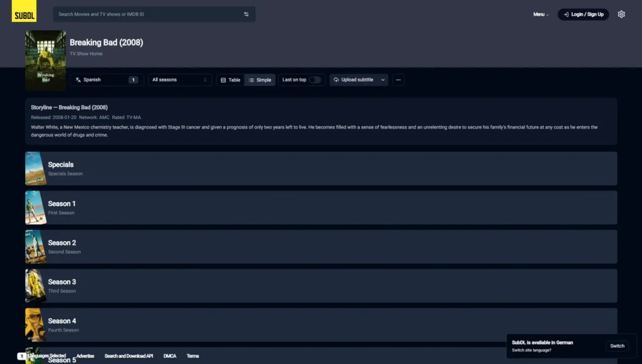This screenshot has width=642, height=364.
Task: Toggle the Last on top switch
Action: tap(315, 80)
